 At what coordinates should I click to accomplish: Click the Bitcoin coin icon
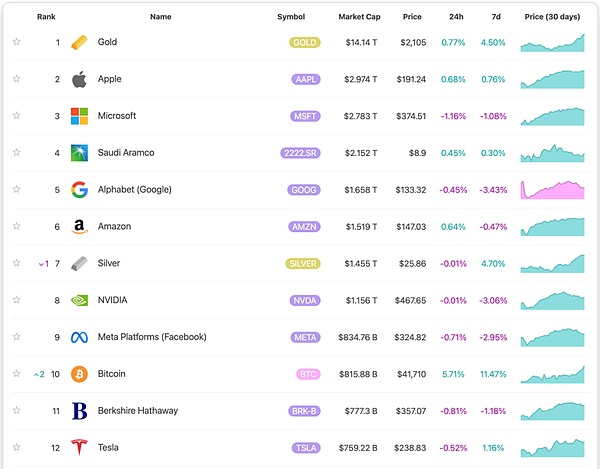pyautogui.click(x=79, y=374)
